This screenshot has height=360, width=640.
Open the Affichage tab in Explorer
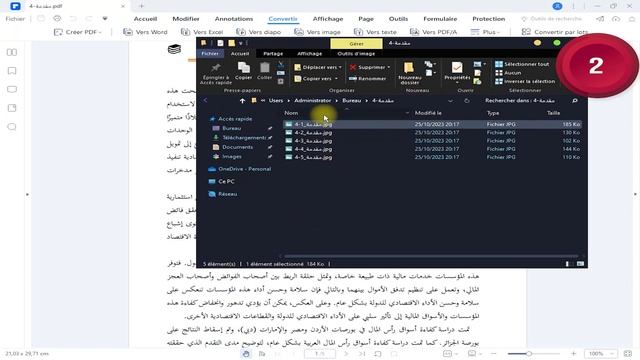tap(309, 53)
